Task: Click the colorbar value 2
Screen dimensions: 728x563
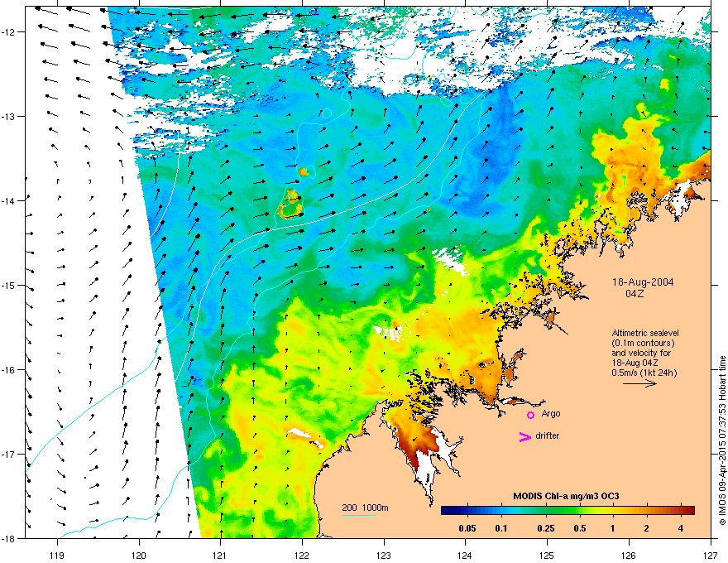Action: click(647, 528)
